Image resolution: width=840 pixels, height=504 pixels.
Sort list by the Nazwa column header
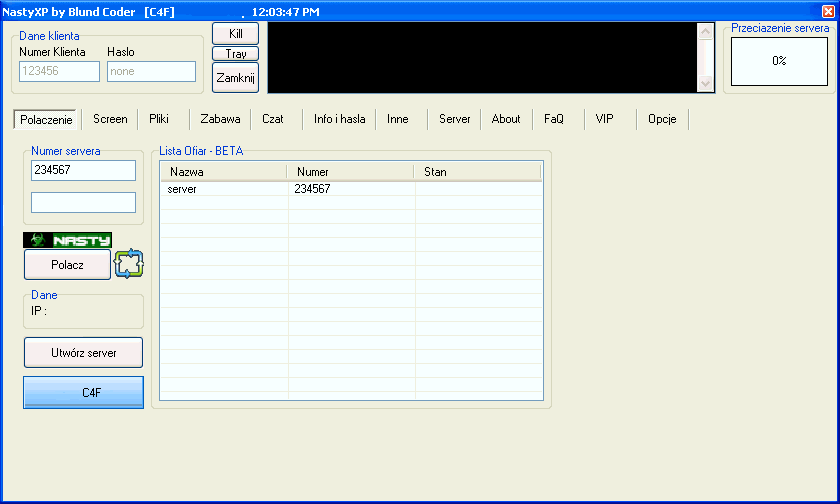point(223,172)
